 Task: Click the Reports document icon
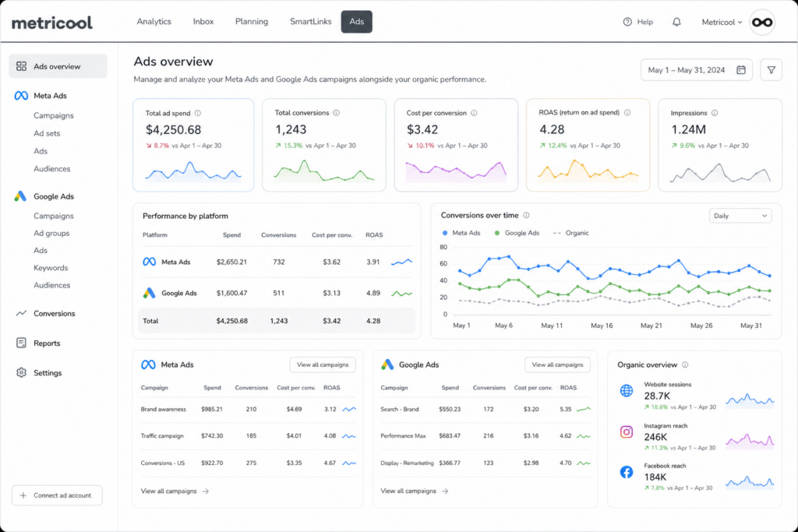click(x=21, y=343)
